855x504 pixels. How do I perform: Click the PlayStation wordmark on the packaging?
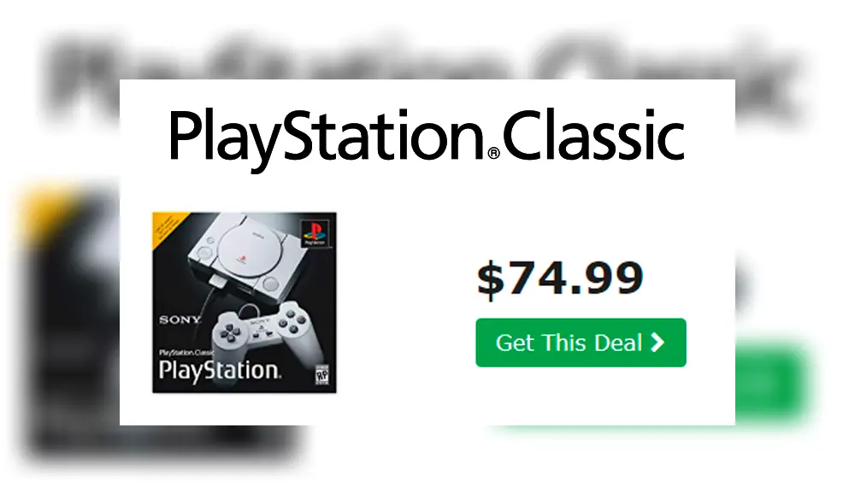point(216,370)
